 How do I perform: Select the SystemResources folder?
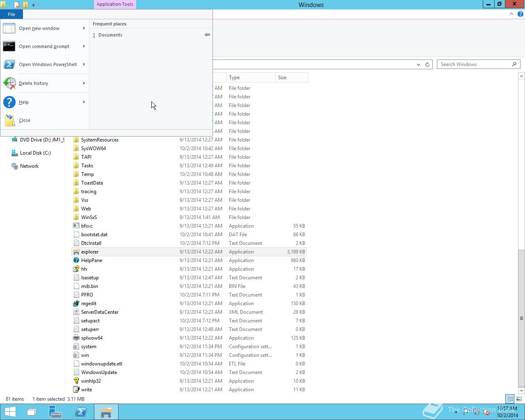tap(100, 140)
